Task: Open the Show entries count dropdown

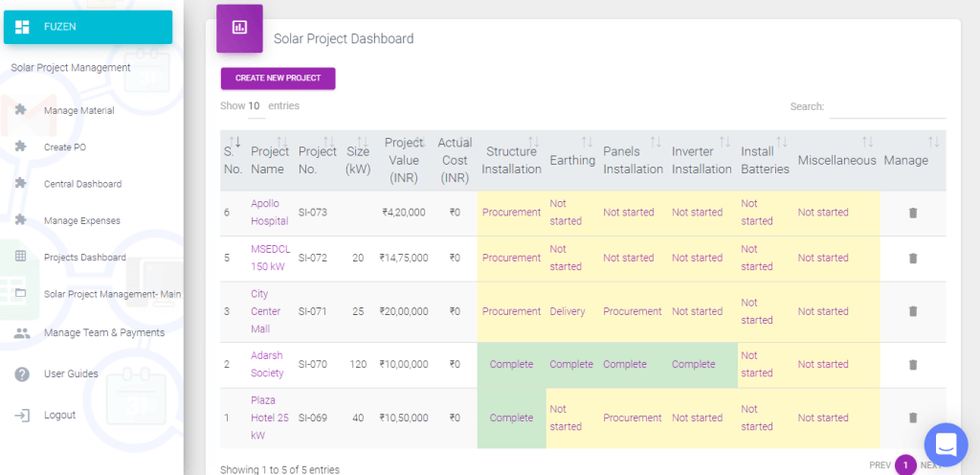Action: coord(256,106)
